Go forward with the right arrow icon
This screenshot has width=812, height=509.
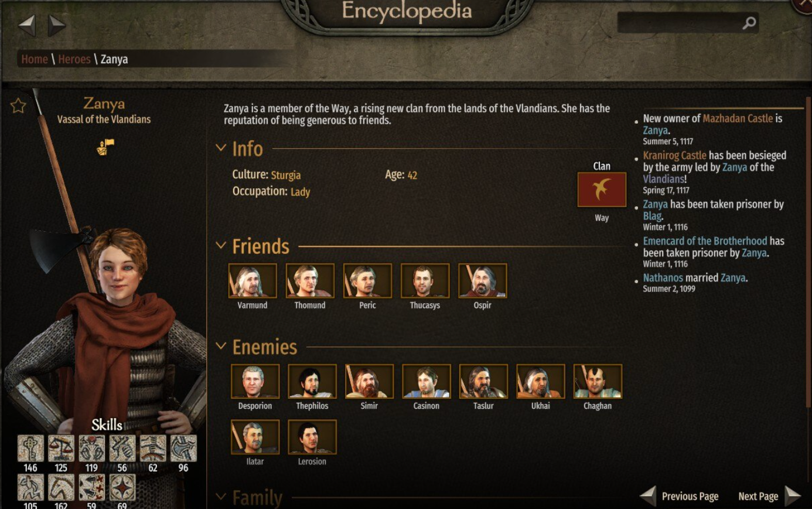(57, 25)
